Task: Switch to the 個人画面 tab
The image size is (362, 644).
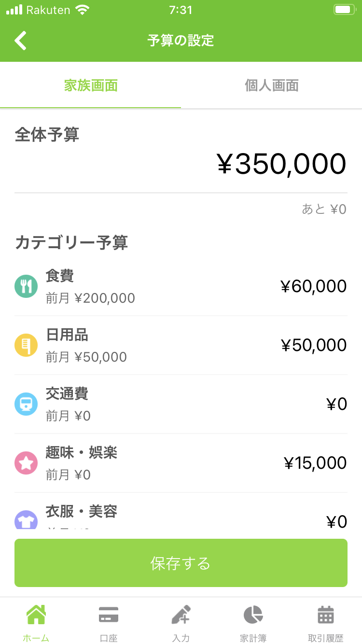Action: click(x=272, y=86)
